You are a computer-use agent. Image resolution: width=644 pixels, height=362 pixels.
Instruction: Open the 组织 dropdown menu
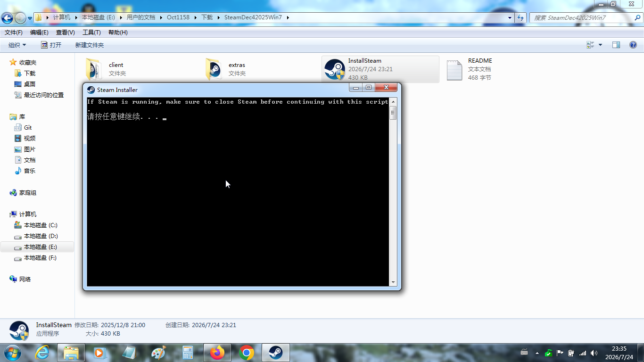tap(17, 45)
